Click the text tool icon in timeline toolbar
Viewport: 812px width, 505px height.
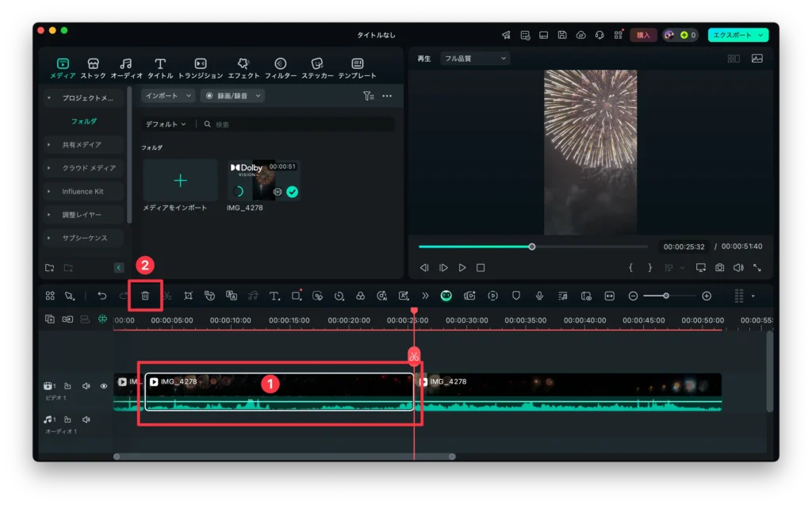coord(274,296)
